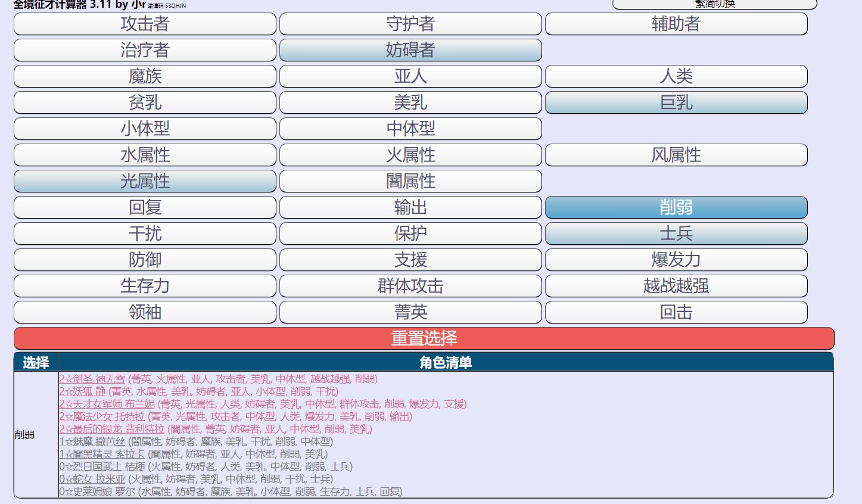862x504 pixels.
Task: Toggle the 攻击者 tag button
Action: pyautogui.click(x=145, y=24)
